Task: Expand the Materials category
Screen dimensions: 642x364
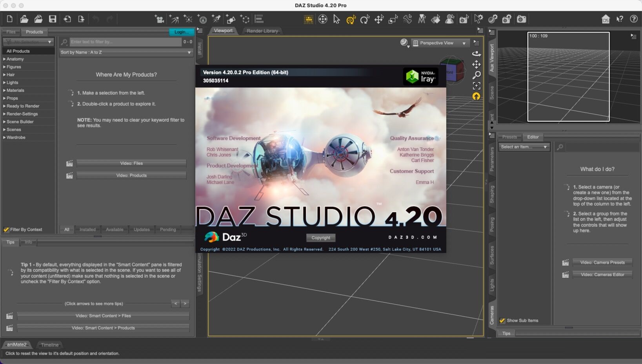Action: [x=4, y=90]
